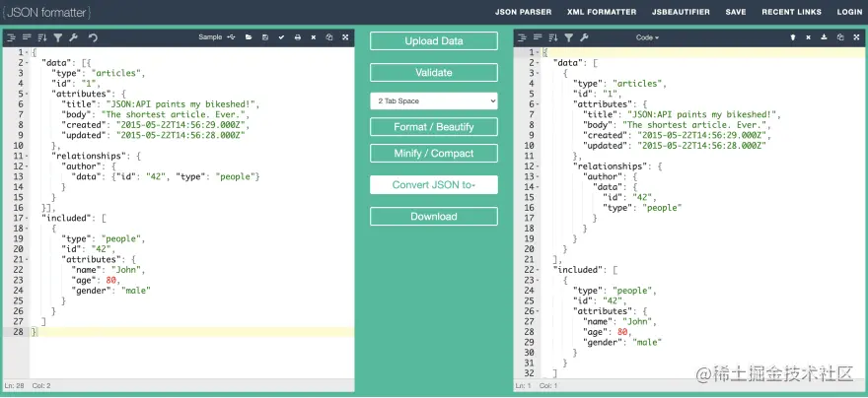Image resolution: width=868 pixels, height=398 pixels.
Task: Format JSON icon in left editor toolbar
Action: coord(11,37)
